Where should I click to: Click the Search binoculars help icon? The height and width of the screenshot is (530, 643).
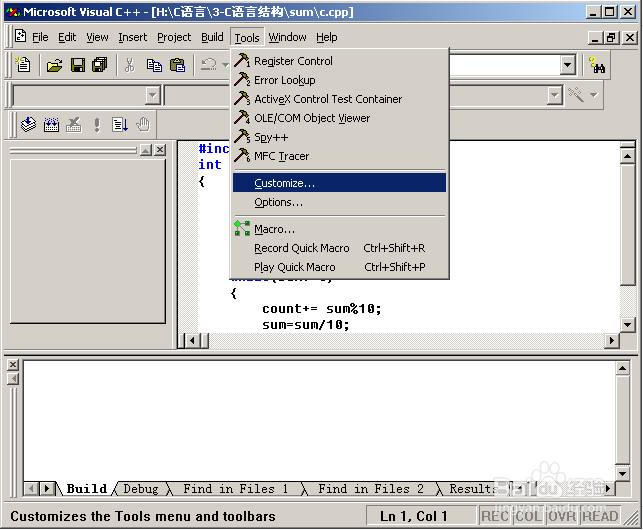point(597,65)
